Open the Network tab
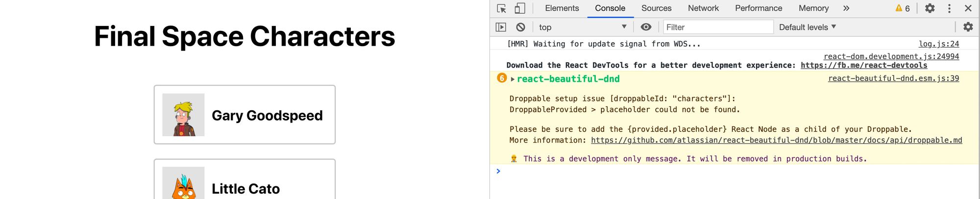 point(703,8)
